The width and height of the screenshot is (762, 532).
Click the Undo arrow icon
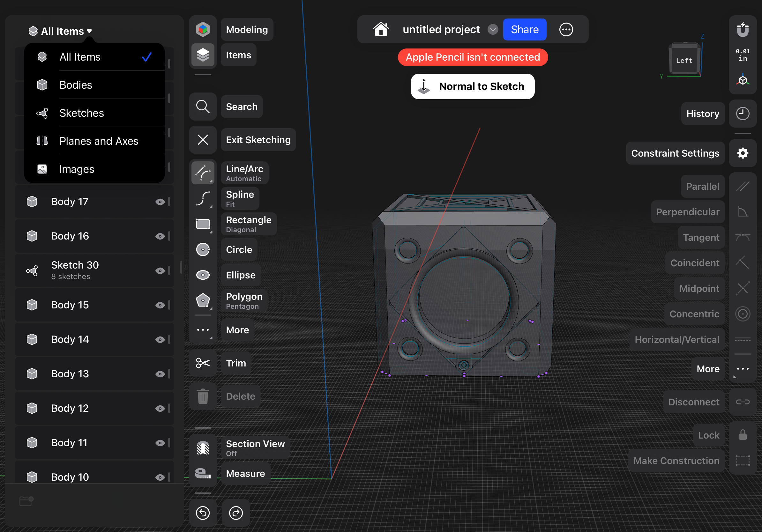tap(203, 513)
